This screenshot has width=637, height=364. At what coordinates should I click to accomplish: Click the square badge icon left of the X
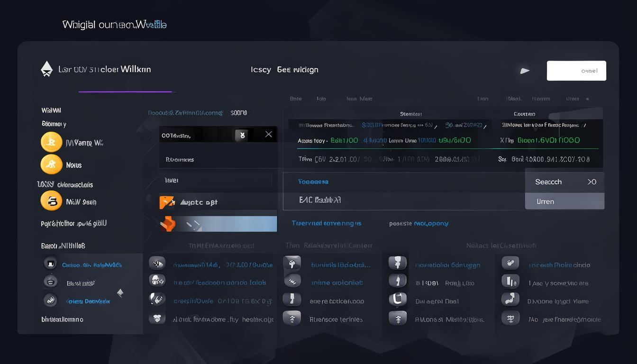(242, 135)
